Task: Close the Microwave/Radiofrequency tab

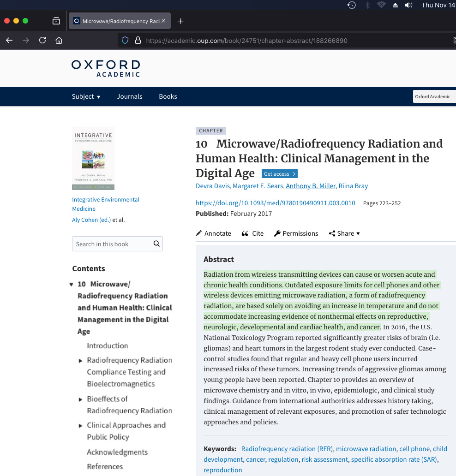Action: click(163, 21)
